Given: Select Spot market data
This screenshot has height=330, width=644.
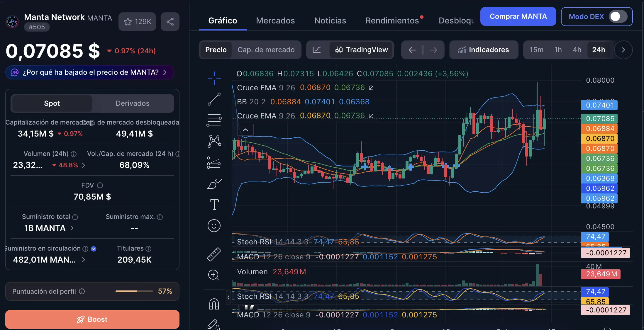Looking at the screenshot, I should click(52, 103).
